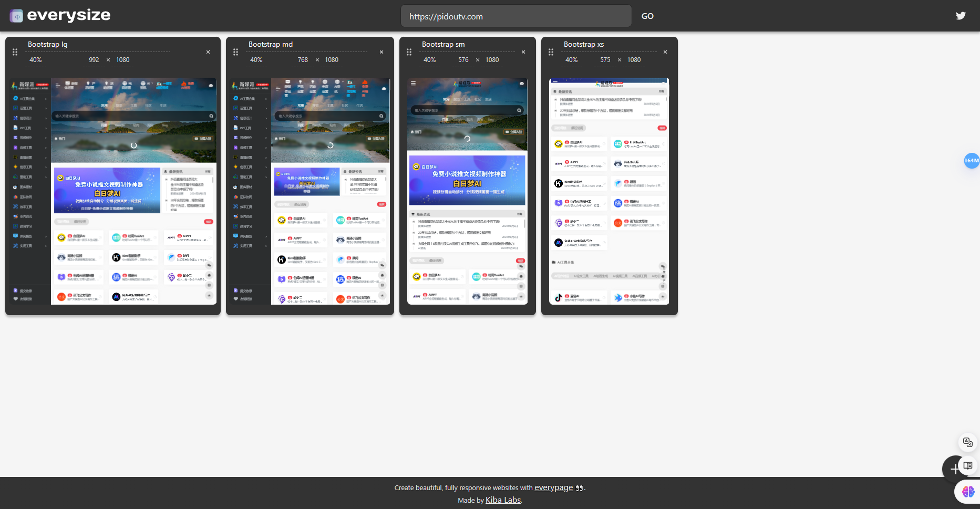Edit the Bootstrap lg name field
Viewport: 980px width, 509px height.
98,45
